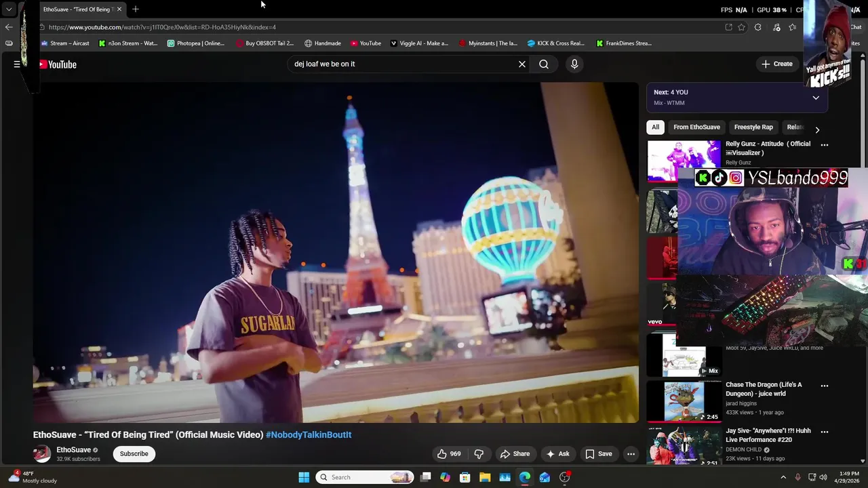Screen dimensions: 868x488
Task: Open the Chase The Dragon thumbnail
Action: pyautogui.click(x=684, y=402)
